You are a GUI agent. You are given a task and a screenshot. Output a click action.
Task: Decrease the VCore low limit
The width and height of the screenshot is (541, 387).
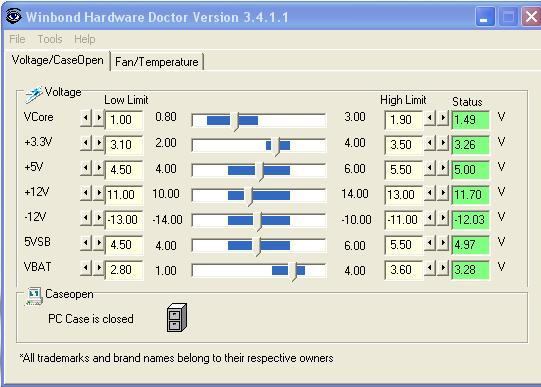tap(86, 119)
